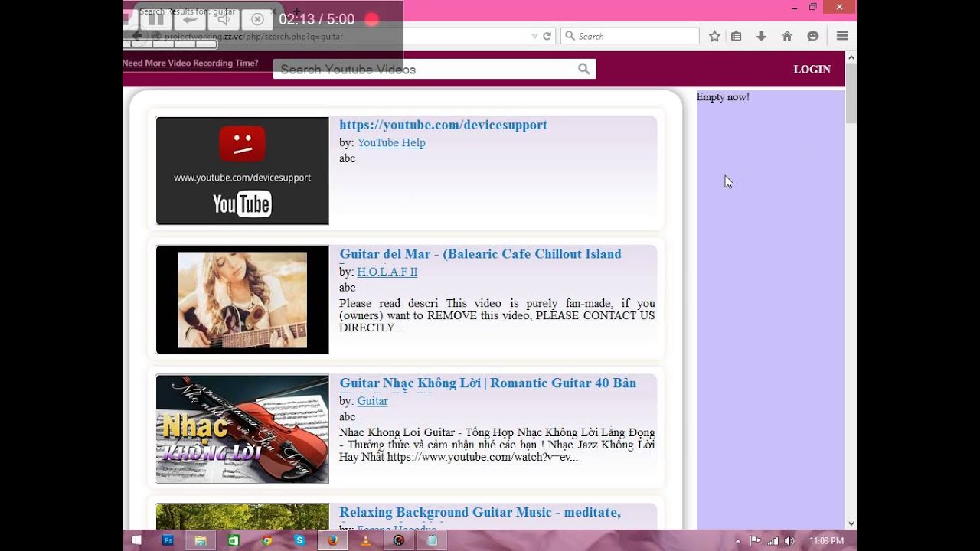Reload the current page
The width and height of the screenshot is (980, 551).
pyautogui.click(x=547, y=36)
